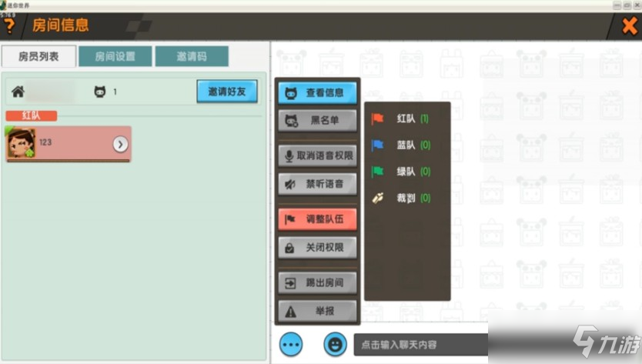Click the 邀请好友 button

[x=227, y=92]
